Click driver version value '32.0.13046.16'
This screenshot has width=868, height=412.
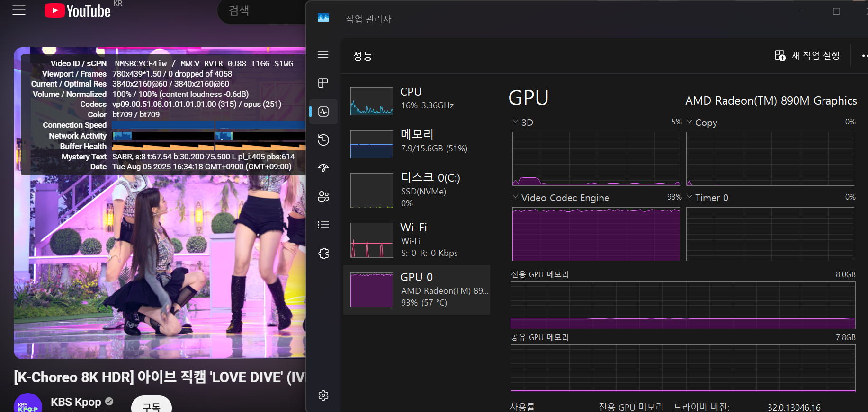coord(794,407)
